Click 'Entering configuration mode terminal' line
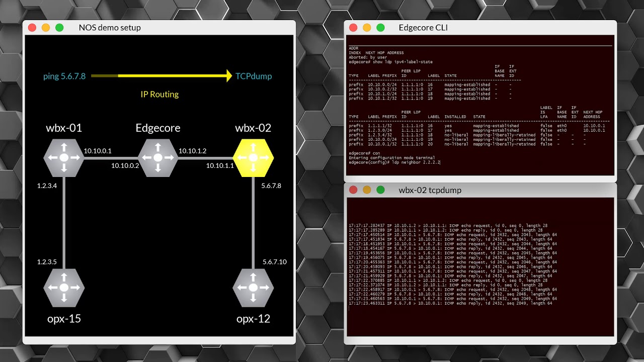This screenshot has height=362, width=644. (391, 158)
